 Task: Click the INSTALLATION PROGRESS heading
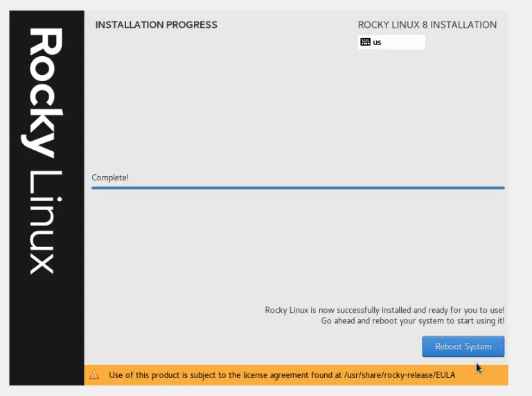pyautogui.click(x=157, y=25)
